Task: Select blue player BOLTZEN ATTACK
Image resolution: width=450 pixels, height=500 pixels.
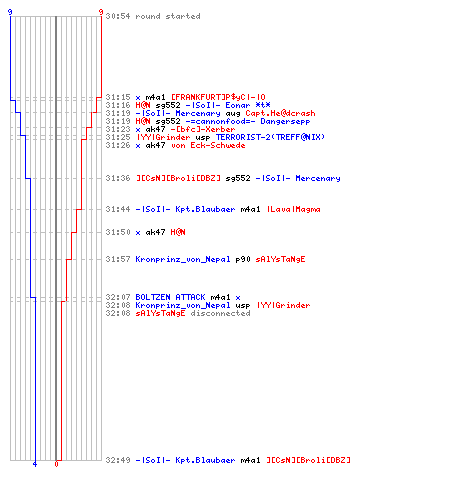Action: [x=170, y=297]
